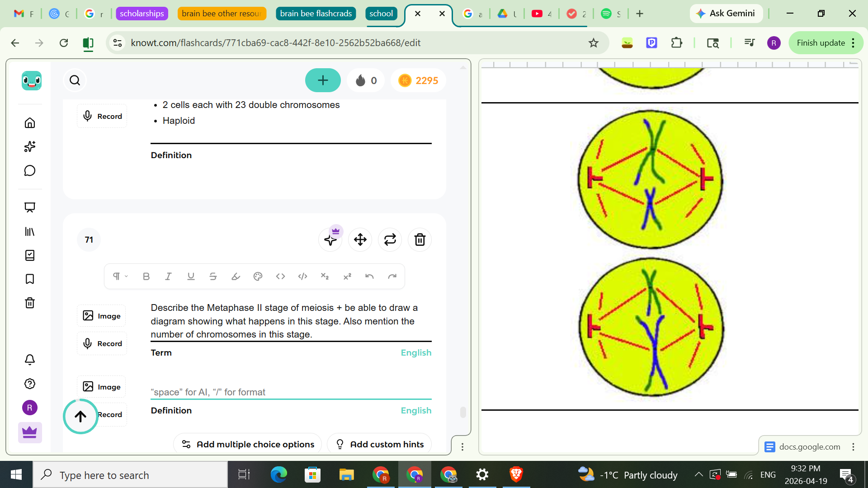Apply italic formatting
Image resolution: width=868 pixels, height=488 pixels.
pyautogui.click(x=168, y=276)
